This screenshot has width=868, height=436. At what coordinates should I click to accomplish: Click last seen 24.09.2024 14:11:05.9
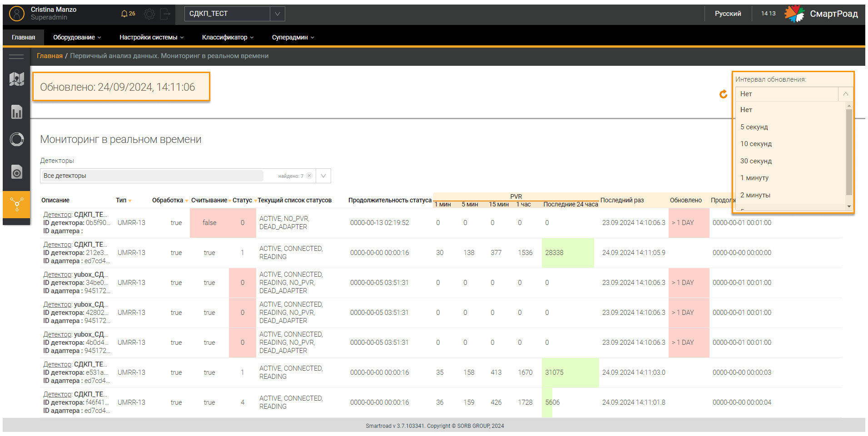(634, 253)
